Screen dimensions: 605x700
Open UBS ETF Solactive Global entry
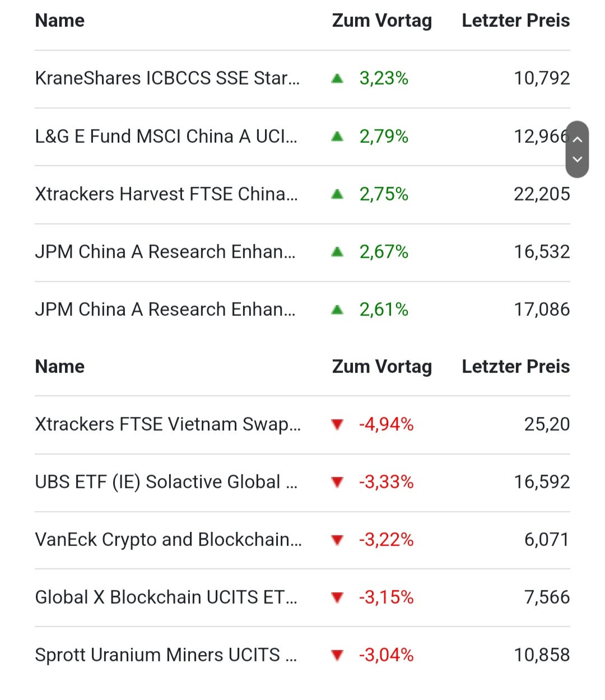pos(166,482)
